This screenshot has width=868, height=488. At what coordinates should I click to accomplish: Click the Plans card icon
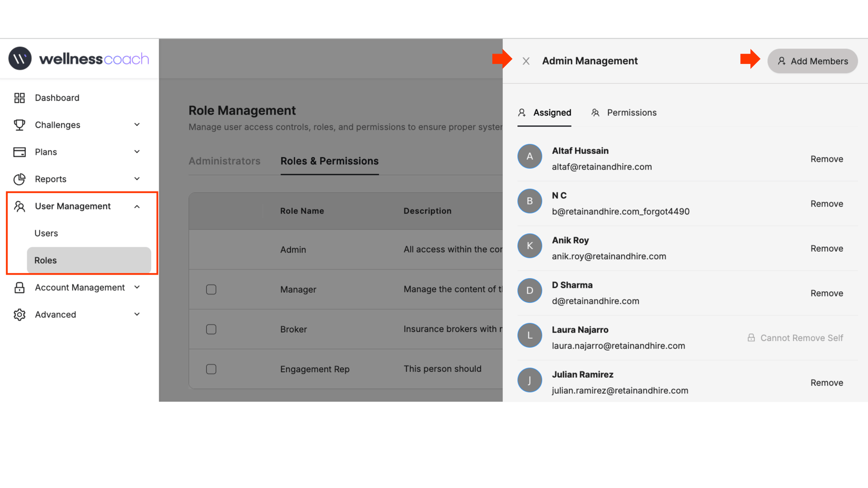(19, 152)
